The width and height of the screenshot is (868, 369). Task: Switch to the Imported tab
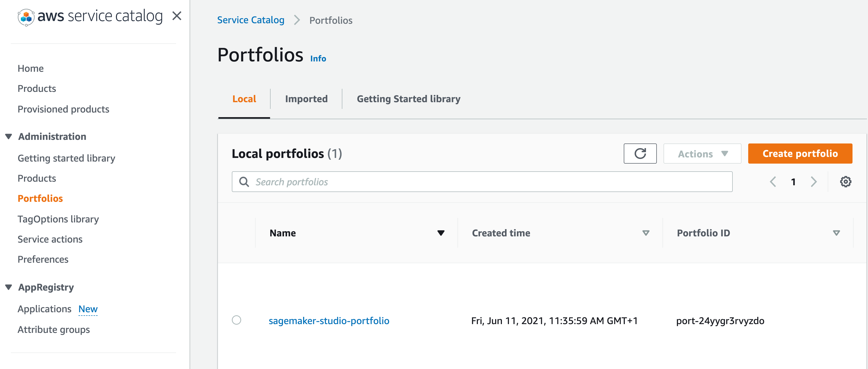pos(306,99)
